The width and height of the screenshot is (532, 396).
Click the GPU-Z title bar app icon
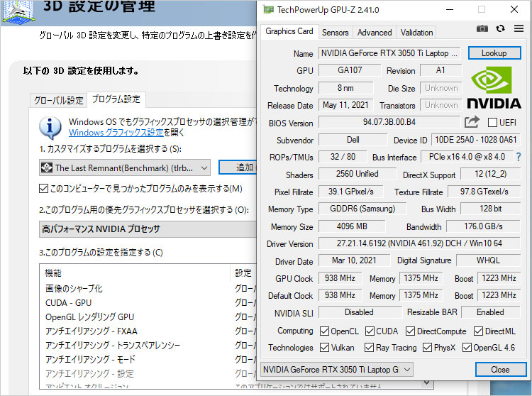(269, 9)
